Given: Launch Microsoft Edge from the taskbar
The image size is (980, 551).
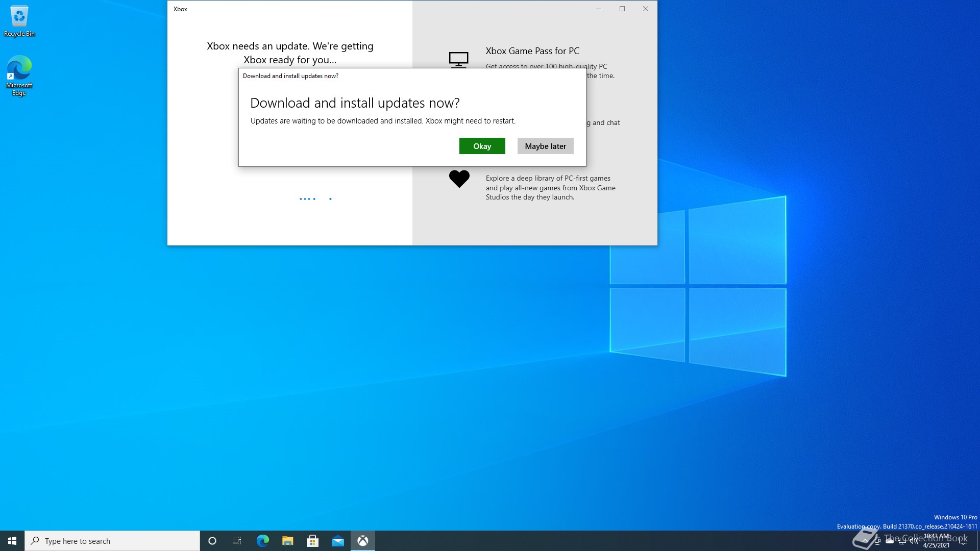Looking at the screenshot, I should pyautogui.click(x=262, y=541).
